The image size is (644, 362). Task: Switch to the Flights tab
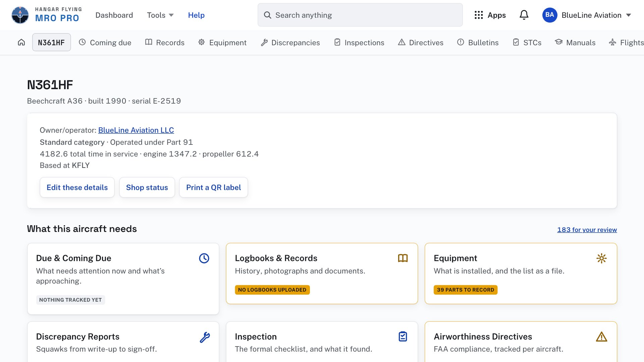pos(627,42)
